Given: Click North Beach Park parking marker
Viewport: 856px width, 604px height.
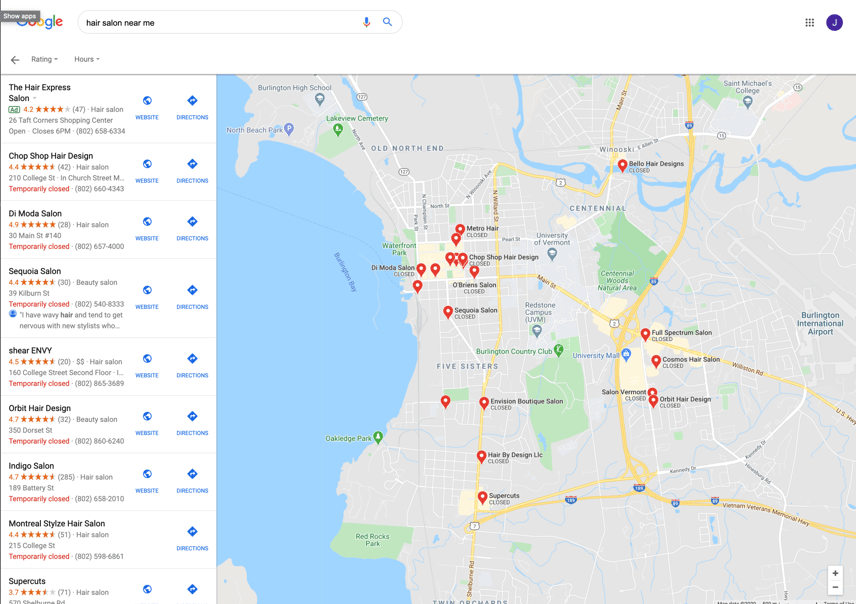Looking at the screenshot, I should pyautogui.click(x=289, y=129).
